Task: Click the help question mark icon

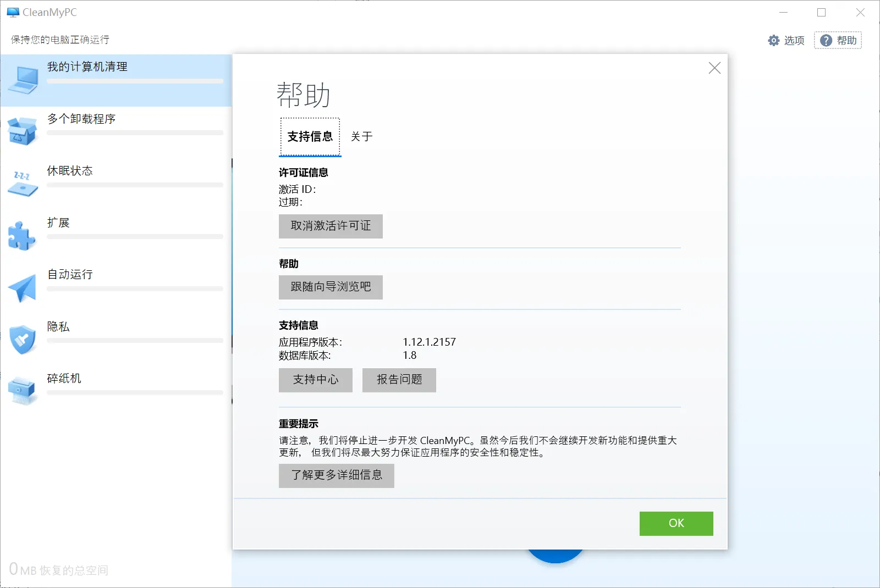Action: [x=826, y=40]
